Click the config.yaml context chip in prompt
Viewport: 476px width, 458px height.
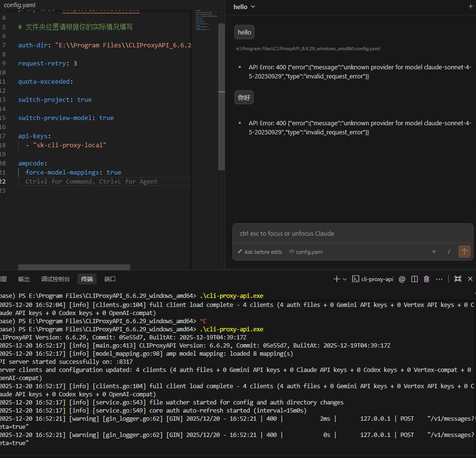[x=306, y=252]
